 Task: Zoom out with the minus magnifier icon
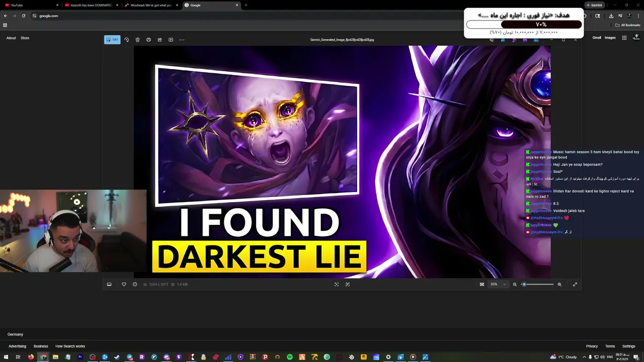click(515, 284)
